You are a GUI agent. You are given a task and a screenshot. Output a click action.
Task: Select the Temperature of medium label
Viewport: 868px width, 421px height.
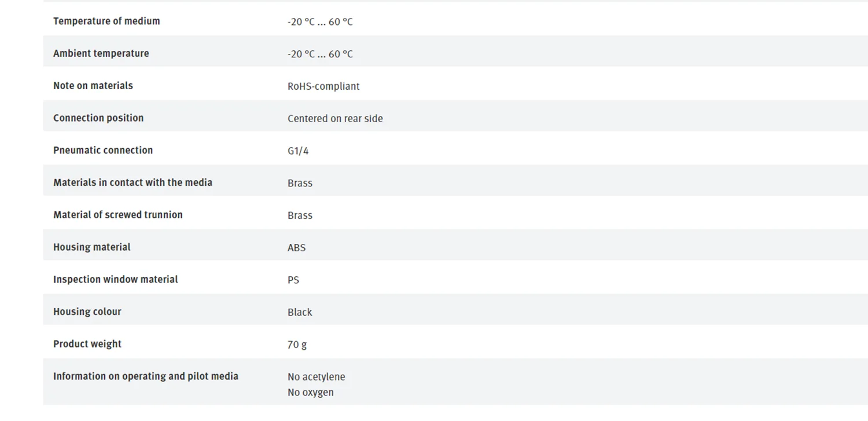click(x=106, y=21)
